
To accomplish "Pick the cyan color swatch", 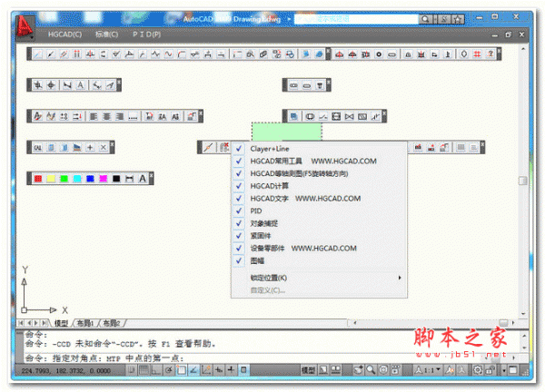I will pyautogui.click(x=77, y=179).
